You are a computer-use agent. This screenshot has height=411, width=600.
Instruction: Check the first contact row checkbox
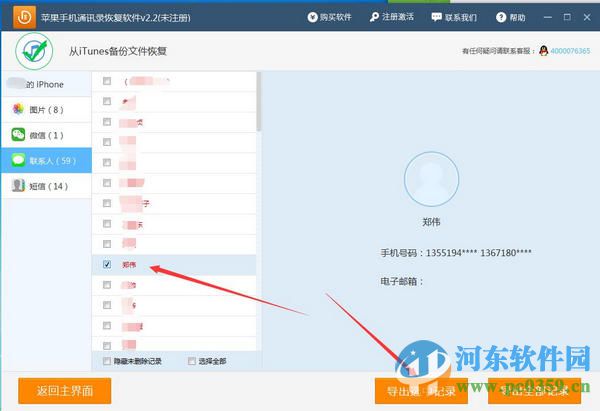point(107,81)
